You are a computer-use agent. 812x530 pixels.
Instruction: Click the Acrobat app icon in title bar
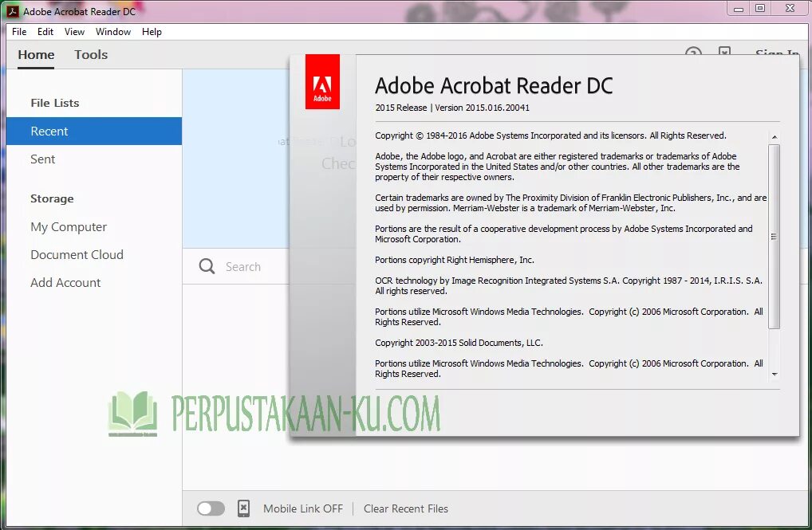13,11
